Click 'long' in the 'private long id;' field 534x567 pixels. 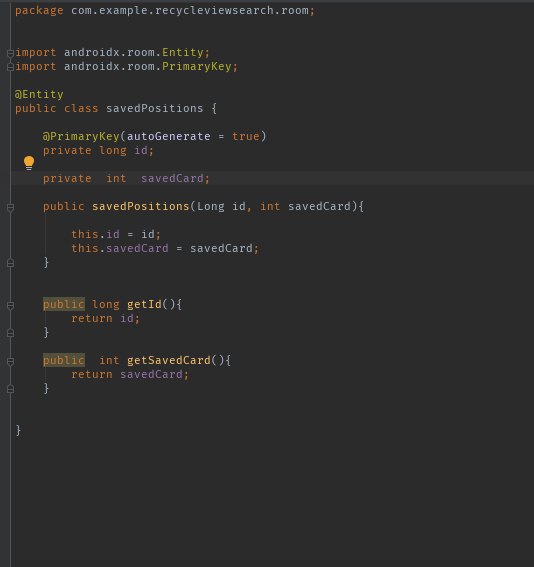[x=113, y=150]
